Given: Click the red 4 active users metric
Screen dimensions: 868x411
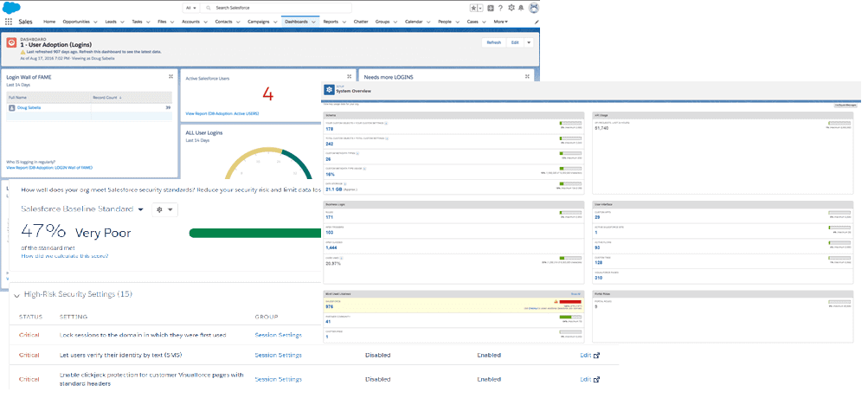Looking at the screenshot, I should 268,95.
